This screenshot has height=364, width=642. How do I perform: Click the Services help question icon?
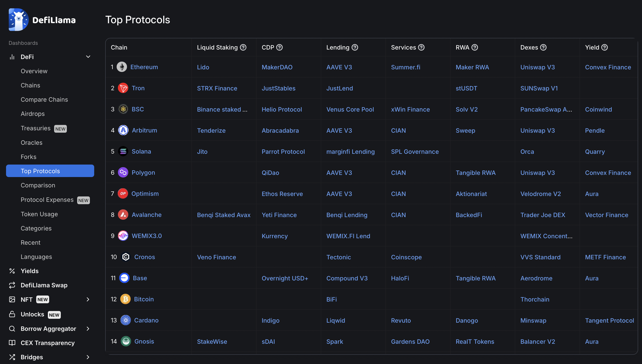[421, 47]
